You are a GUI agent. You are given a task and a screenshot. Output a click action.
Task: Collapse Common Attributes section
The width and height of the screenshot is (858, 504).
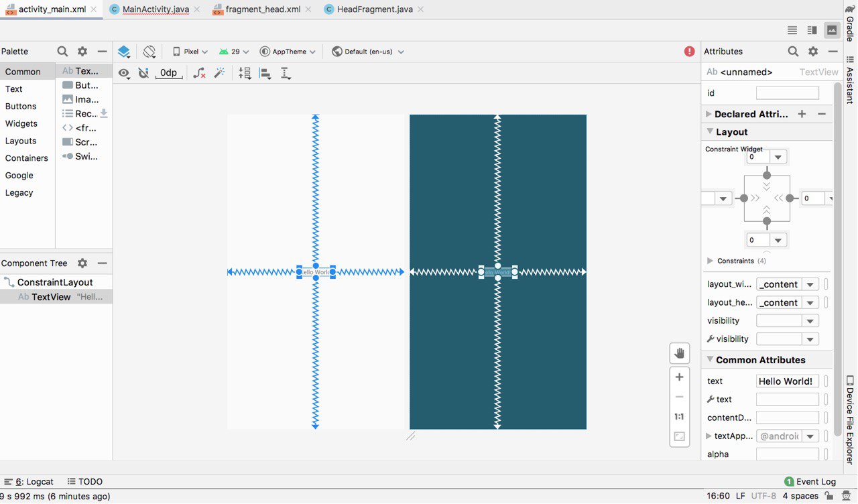(710, 360)
